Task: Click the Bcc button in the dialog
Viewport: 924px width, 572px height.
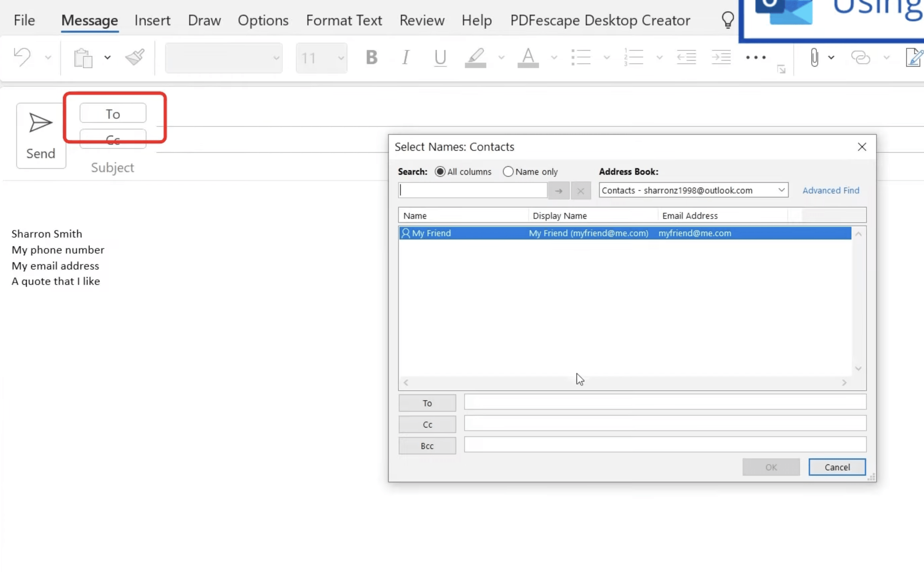Action: (427, 446)
